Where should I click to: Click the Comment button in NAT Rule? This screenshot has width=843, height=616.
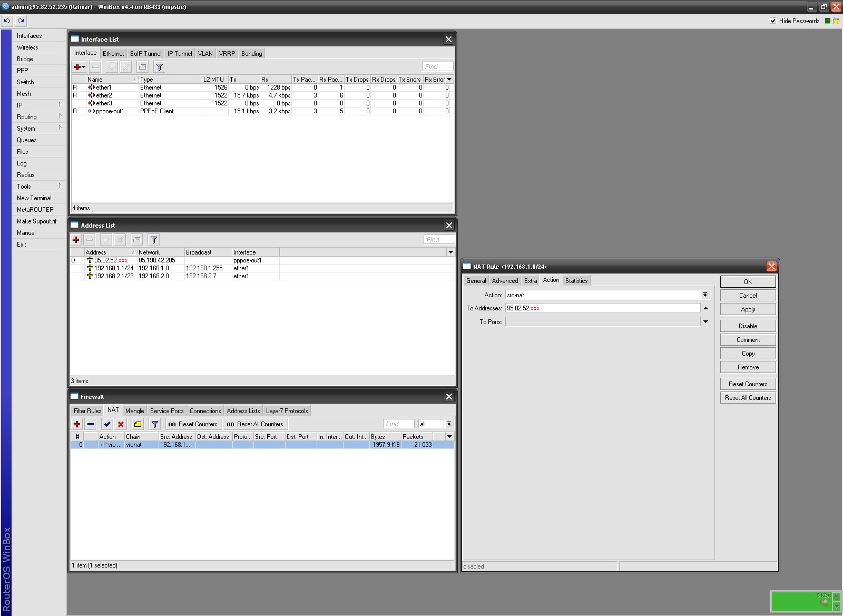pos(748,340)
